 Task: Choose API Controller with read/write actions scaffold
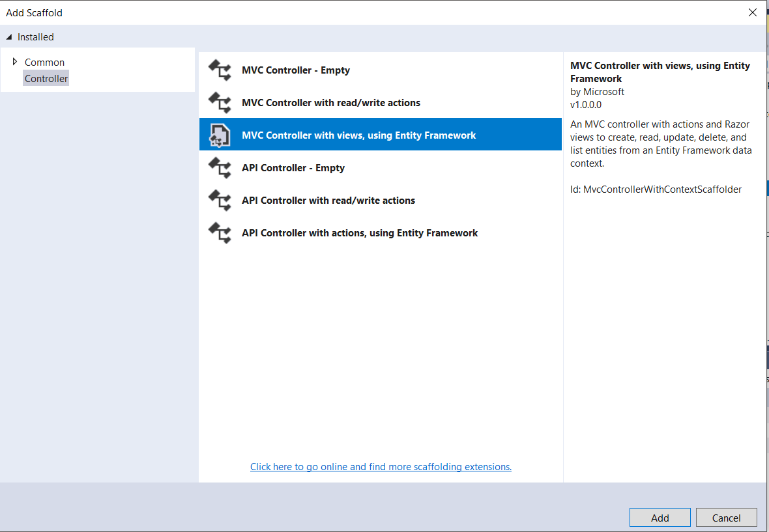pos(328,200)
